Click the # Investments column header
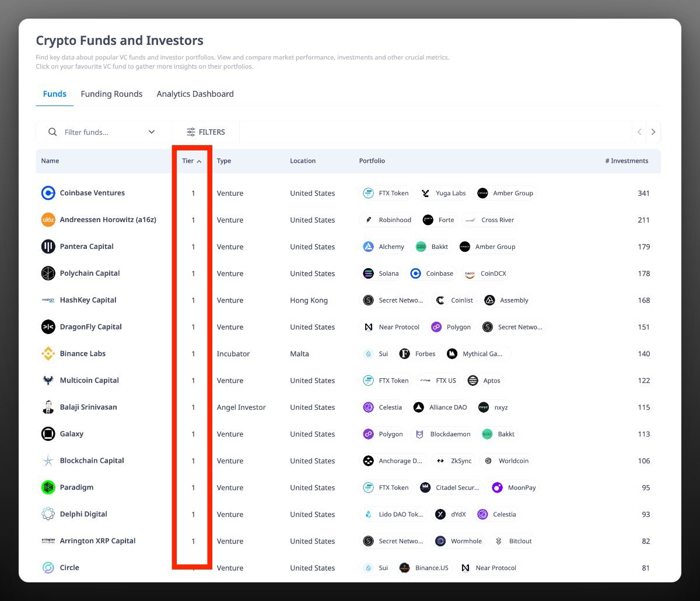The width and height of the screenshot is (700, 601). 626,161
